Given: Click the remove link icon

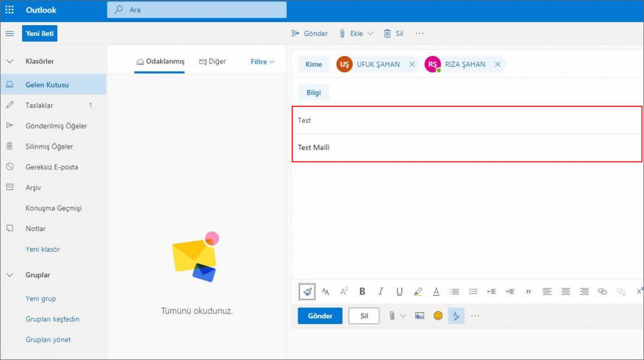Looking at the screenshot, I should click(621, 291).
